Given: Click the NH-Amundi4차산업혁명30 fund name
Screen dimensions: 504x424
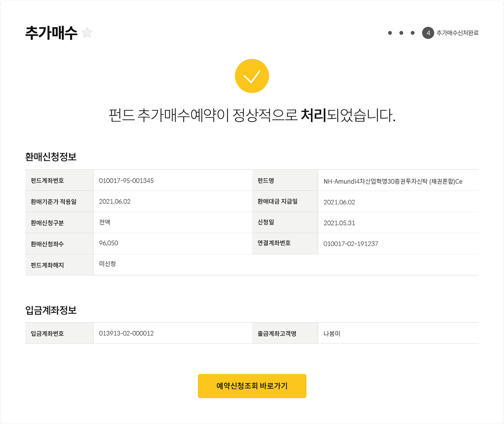Looking at the screenshot, I should [x=393, y=181].
